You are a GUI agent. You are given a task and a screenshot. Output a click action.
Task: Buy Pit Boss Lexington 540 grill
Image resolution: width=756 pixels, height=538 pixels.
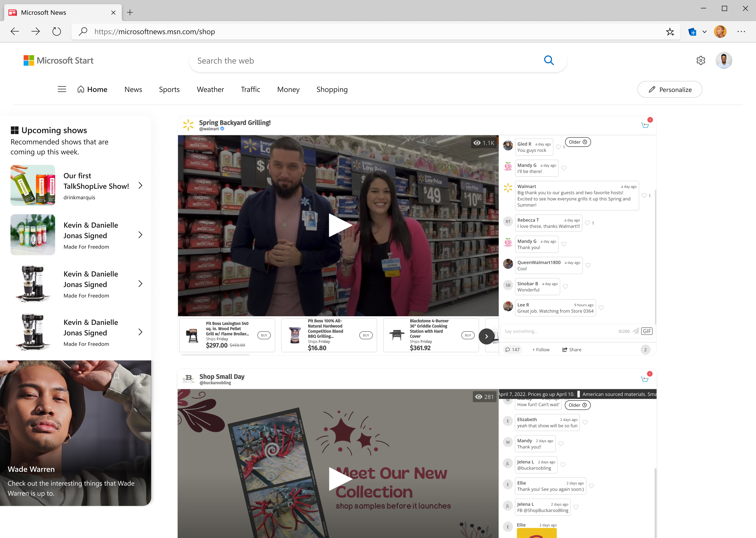point(264,335)
